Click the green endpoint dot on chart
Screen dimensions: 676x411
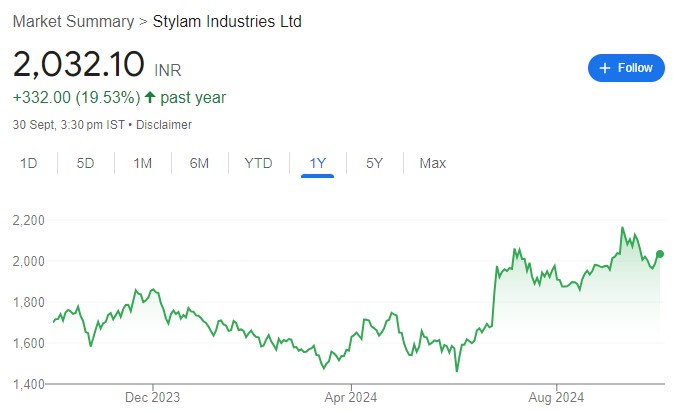pyautogui.click(x=660, y=254)
